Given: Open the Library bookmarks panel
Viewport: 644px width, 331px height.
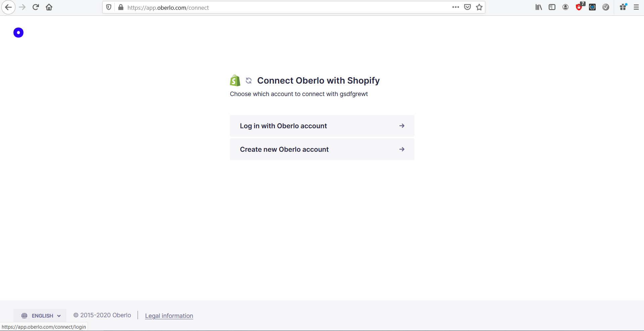Looking at the screenshot, I should pyautogui.click(x=539, y=7).
